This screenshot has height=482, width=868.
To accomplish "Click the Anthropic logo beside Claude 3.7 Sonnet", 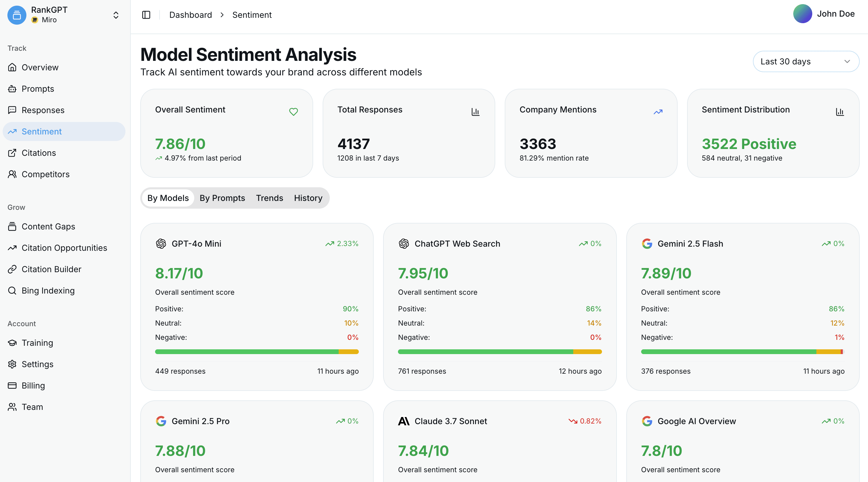I will click(404, 421).
